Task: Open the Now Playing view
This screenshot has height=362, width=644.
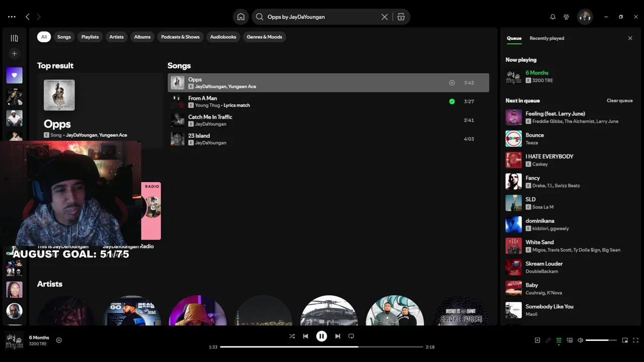Action: 537,340
